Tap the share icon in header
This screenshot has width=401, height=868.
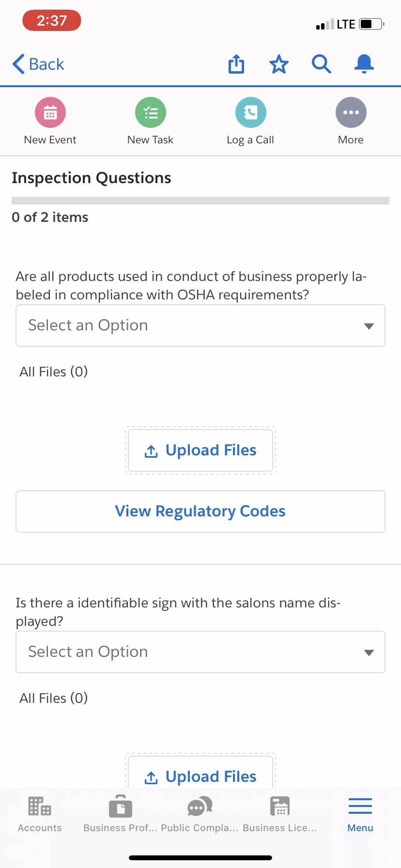[236, 64]
